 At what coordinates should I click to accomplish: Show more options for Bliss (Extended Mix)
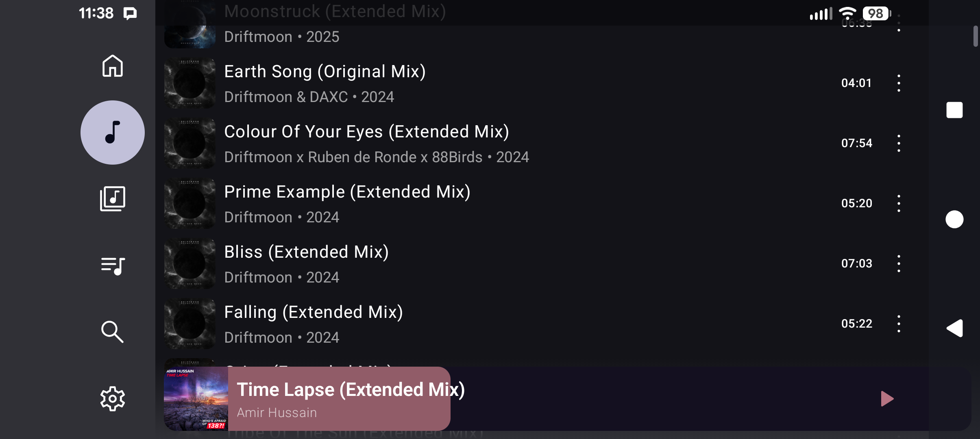point(899,264)
